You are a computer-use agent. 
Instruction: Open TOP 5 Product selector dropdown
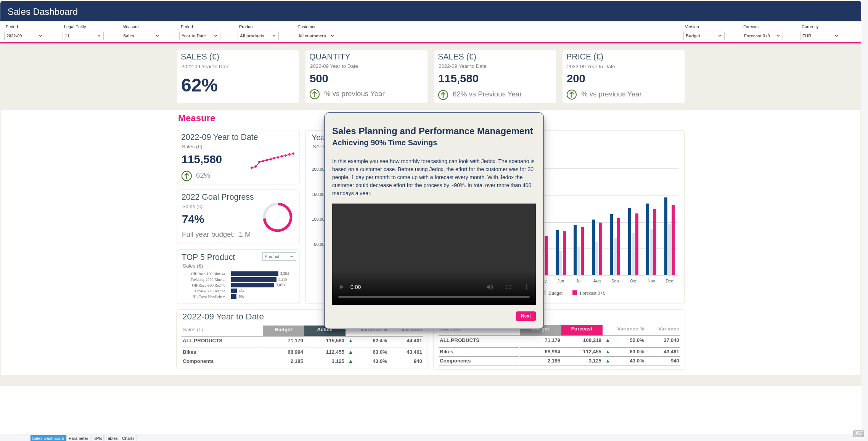(279, 257)
